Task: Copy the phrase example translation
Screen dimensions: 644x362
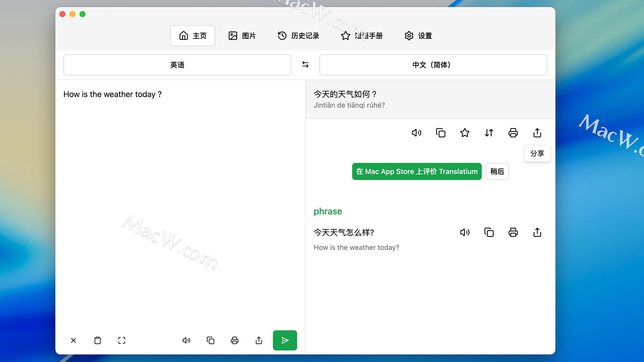Action: [489, 232]
